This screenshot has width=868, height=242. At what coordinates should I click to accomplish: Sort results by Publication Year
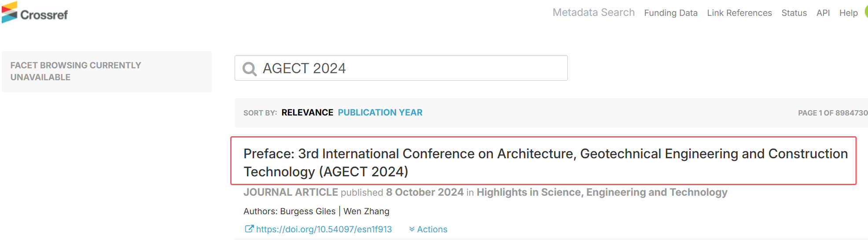coord(380,112)
